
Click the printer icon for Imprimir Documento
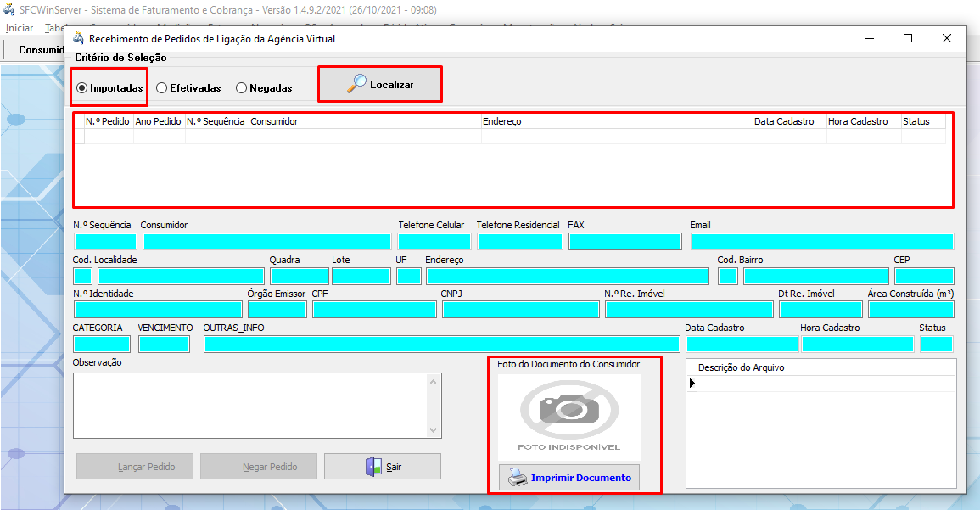[517, 479]
